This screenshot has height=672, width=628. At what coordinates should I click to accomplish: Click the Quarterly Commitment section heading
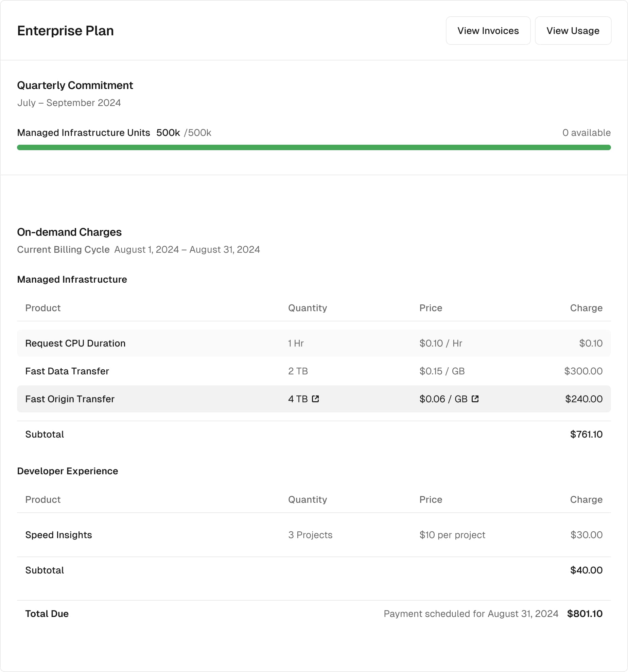pyautogui.click(x=75, y=85)
